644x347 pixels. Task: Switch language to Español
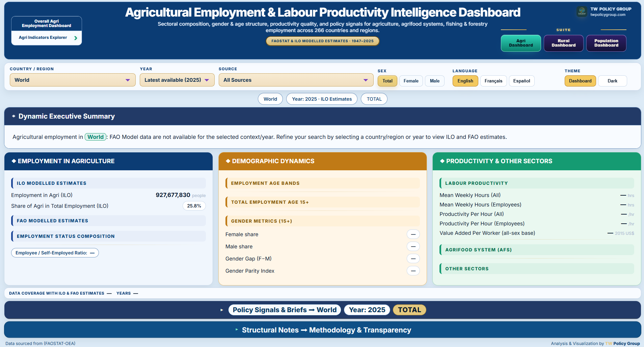pyautogui.click(x=522, y=81)
